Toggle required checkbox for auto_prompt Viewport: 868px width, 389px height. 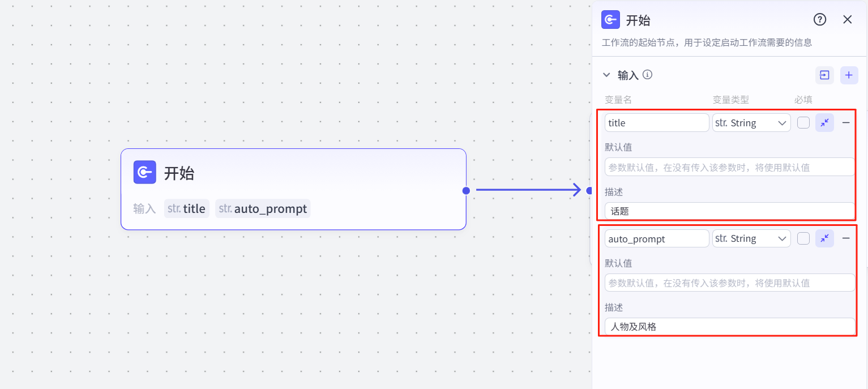click(803, 238)
